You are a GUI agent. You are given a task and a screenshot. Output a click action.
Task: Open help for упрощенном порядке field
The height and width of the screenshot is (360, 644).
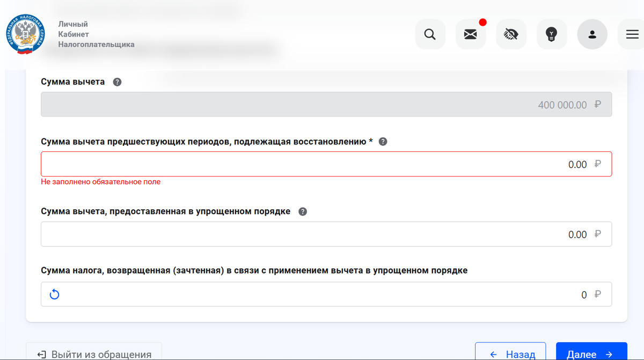(x=302, y=211)
